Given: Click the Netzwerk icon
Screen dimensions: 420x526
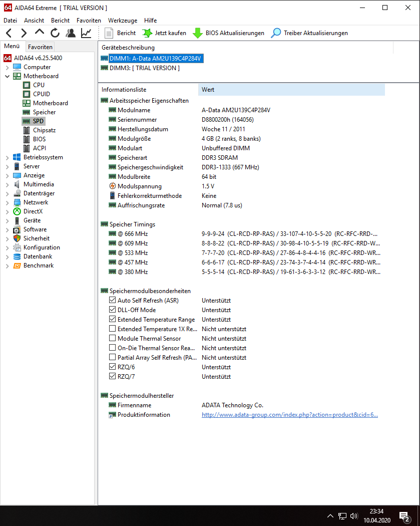Looking at the screenshot, I should pos(17,202).
